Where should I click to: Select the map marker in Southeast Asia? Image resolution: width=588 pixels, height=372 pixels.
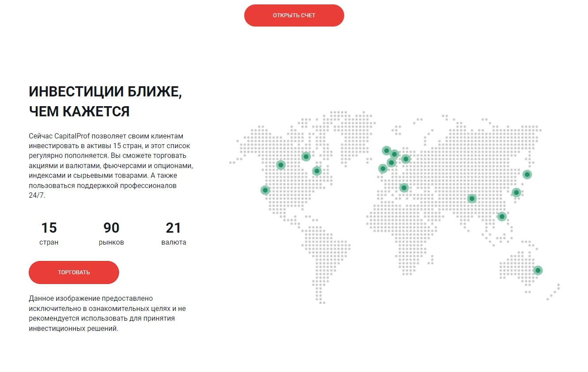pos(502,216)
